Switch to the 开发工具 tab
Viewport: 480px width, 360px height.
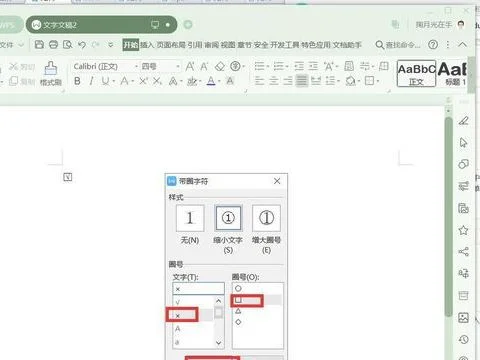285,45
